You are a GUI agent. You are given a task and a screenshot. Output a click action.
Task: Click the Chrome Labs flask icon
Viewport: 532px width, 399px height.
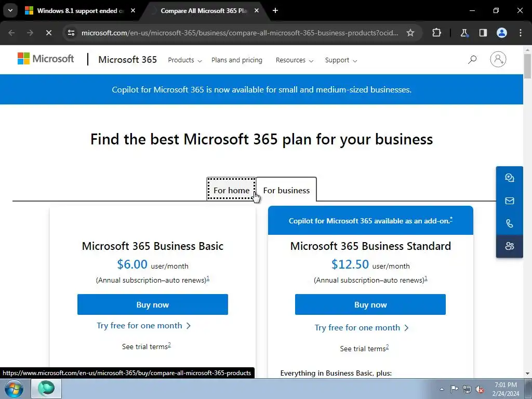464,33
